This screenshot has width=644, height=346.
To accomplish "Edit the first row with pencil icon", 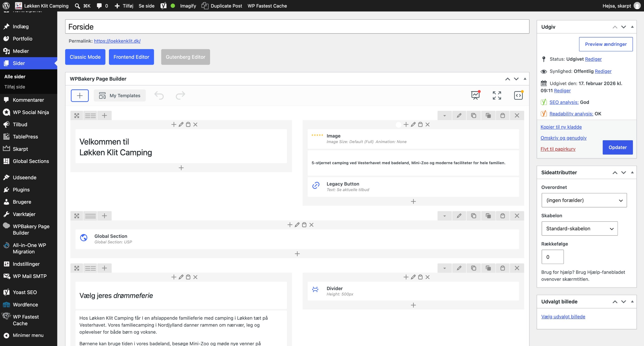I will pyautogui.click(x=459, y=116).
